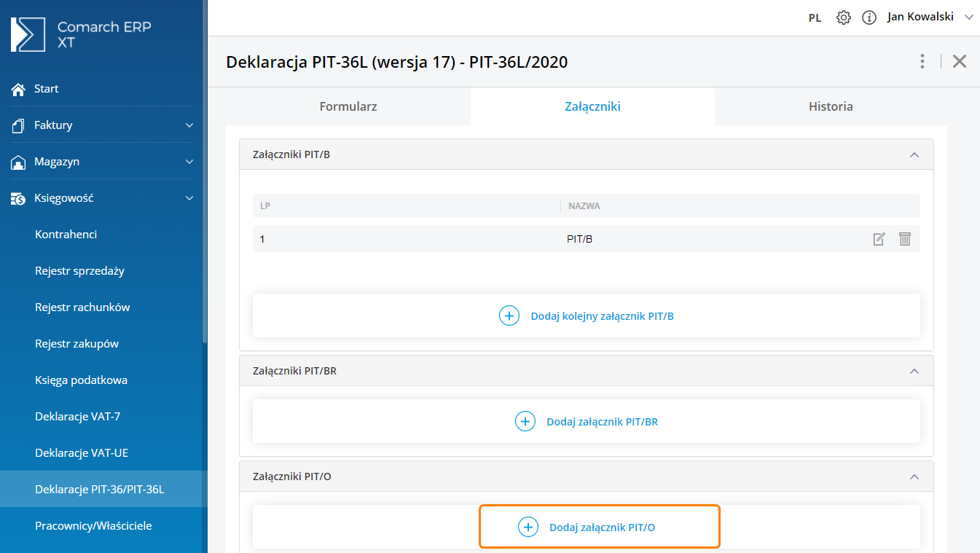Viewport: 980px width, 553px height.
Task: Collapse the Załączniki PIT/O section
Action: (x=914, y=476)
